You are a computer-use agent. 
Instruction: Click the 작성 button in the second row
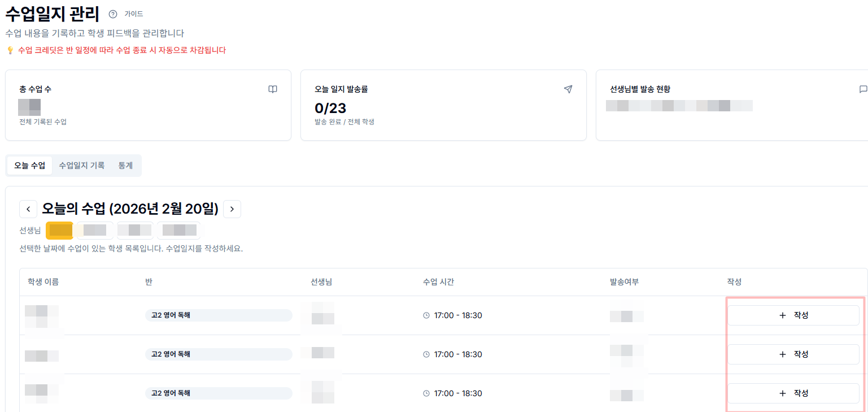coord(793,354)
